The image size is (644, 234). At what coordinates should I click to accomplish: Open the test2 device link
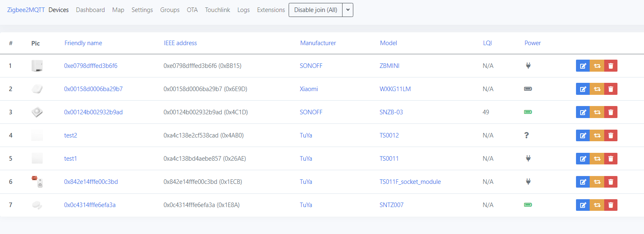point(70,135)
